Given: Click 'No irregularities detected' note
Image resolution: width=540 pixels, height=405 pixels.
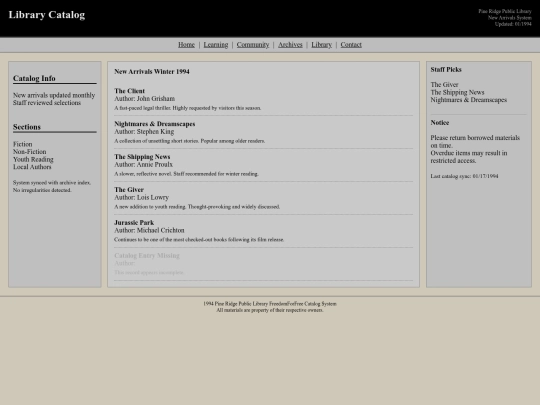Looking at the screenshot, I should click(42, 190).
